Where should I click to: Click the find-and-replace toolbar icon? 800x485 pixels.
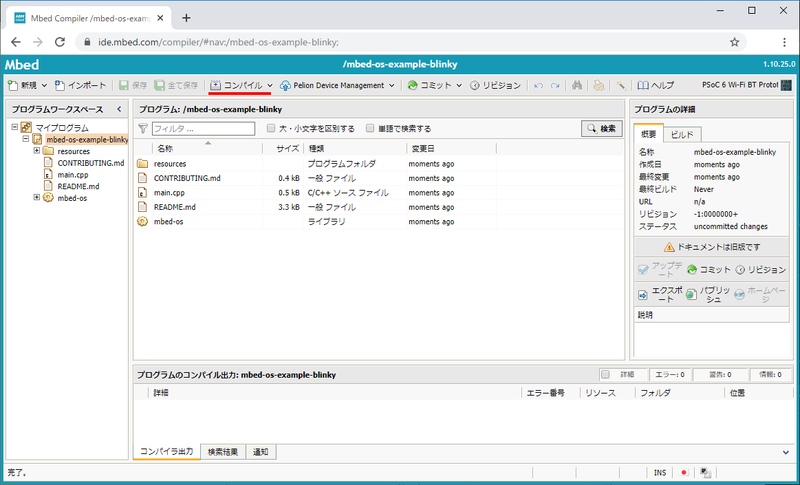click(x=598, y=85)
